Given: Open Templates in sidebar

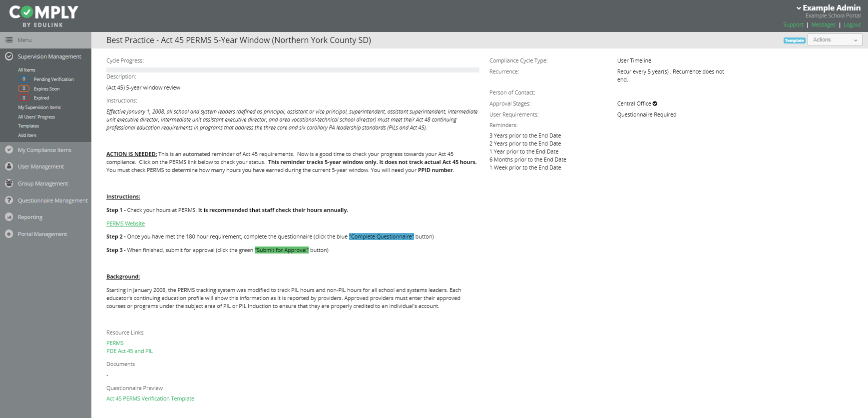Looking at the screenshot, I should pyautogui.click(x=28, y=126).
